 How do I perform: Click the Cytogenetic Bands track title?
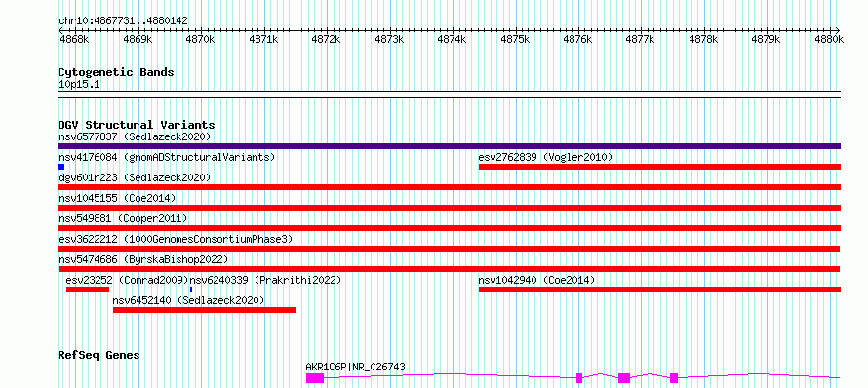(x=116, y=72)
